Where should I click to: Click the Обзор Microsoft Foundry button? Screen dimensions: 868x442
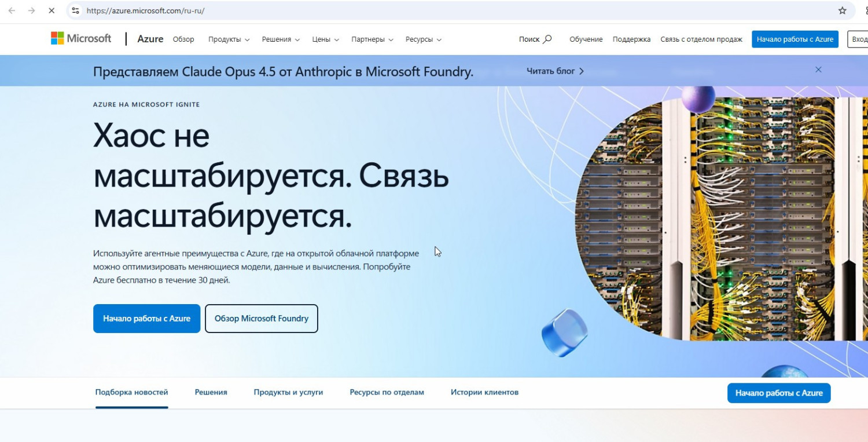point(261,319)
